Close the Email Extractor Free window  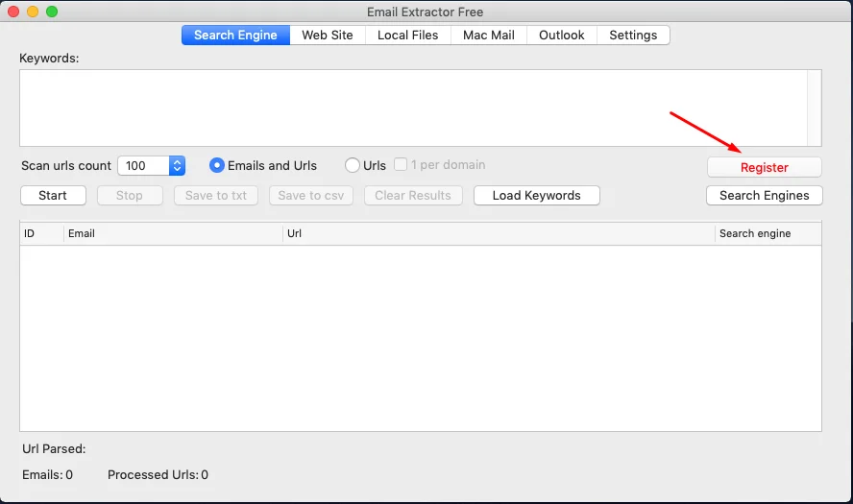[13, 12]
